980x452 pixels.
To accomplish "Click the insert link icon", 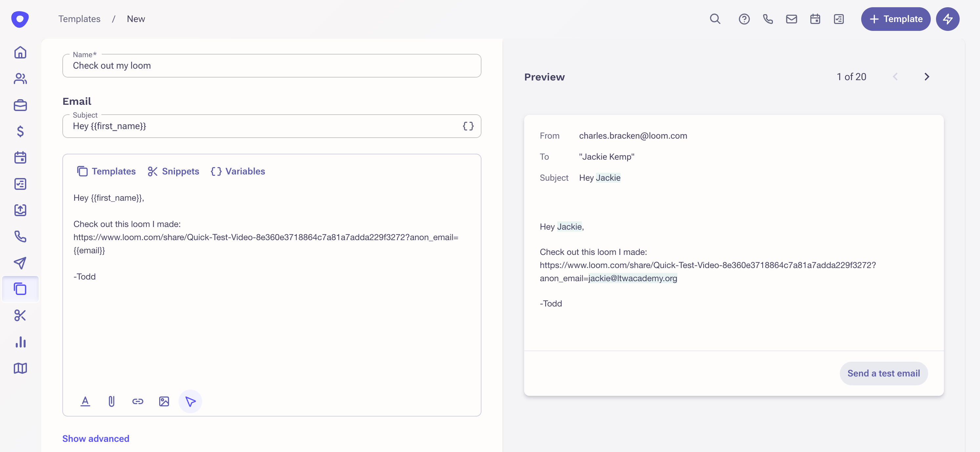I will 138,401.
